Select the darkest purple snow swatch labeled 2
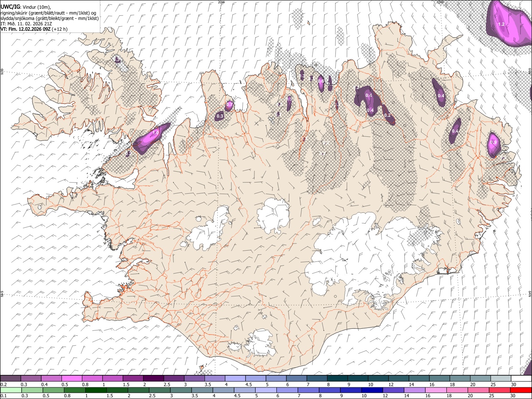Screen dimensions: 532x399 point(153,379)
